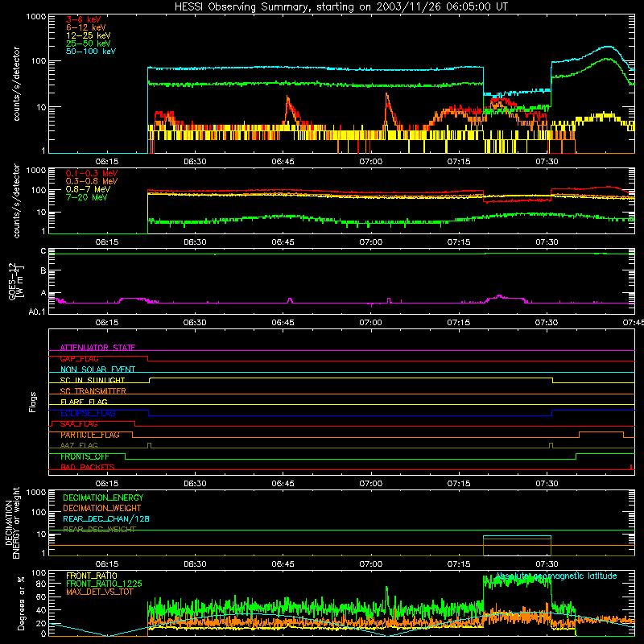The height and width of the screenshot is (644, 644).
Task: Select the GAP_FLAG label
Action: point(79,358)
